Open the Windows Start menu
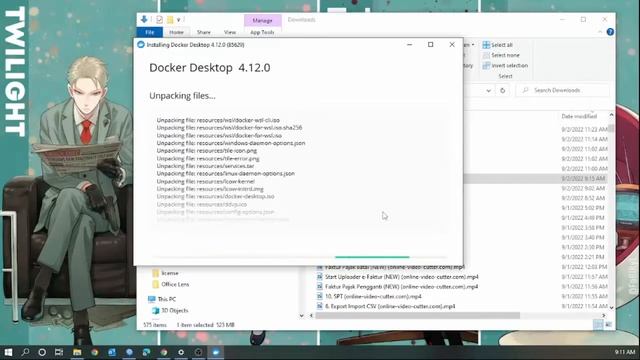Image resolution: width=640 pixels, height=360 pixels. (x=8, y=352)
